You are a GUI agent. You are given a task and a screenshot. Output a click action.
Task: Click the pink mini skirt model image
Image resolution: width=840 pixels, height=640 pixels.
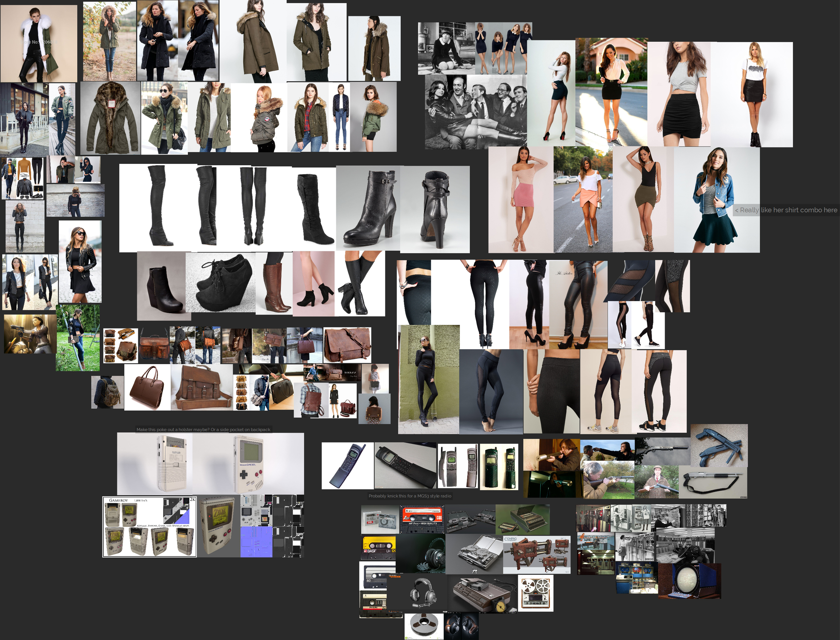click(520, 199)
